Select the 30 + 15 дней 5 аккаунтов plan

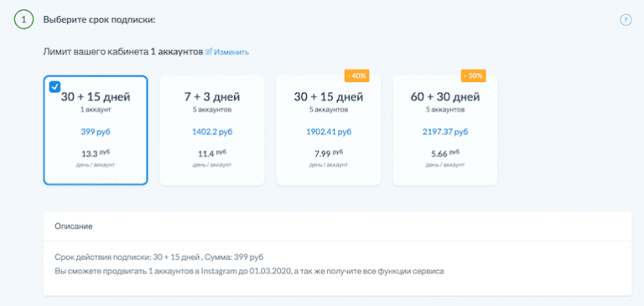[329, 130]
